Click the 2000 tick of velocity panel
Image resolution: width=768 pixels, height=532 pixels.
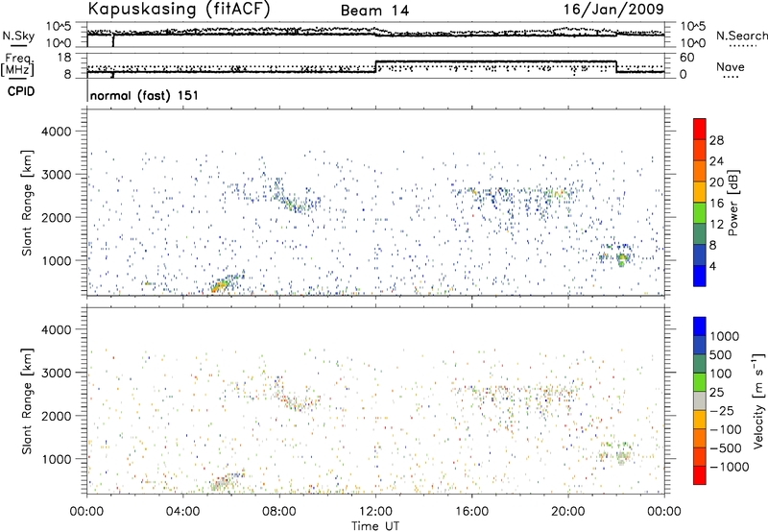point(56,416)
